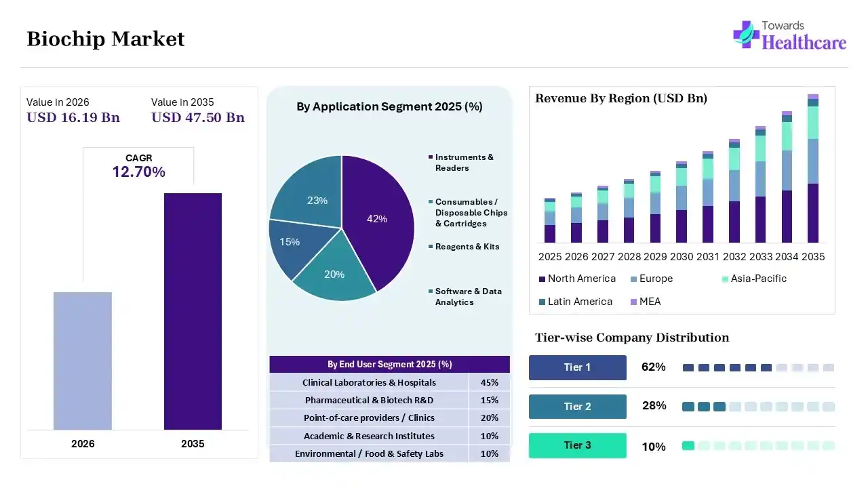The width and height of the screenshot is (868, 488).
Task: Click 'By End User Segment 2025 (%)' header
Action: click(389, 364)
